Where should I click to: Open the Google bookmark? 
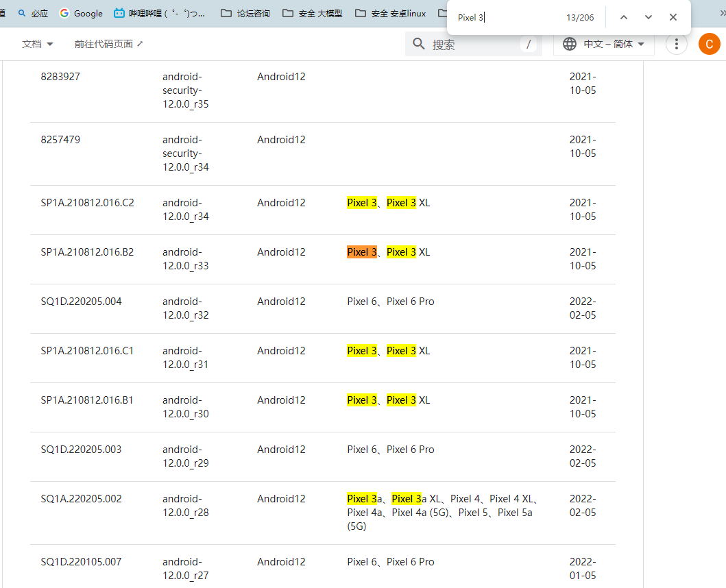tap(81, 13)
